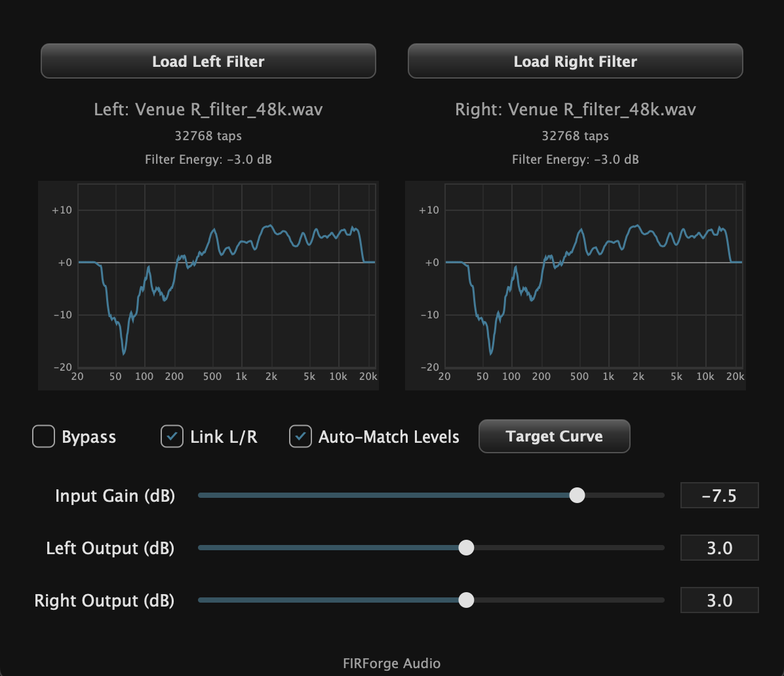
Task: Click the FIRForge Audio footer text
Action: point(391,663)
